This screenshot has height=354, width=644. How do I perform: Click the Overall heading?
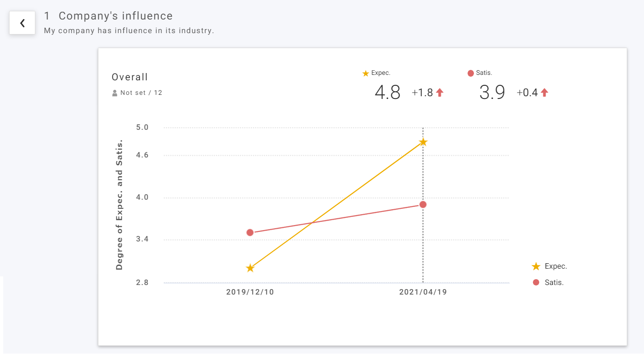pos(130,77)
